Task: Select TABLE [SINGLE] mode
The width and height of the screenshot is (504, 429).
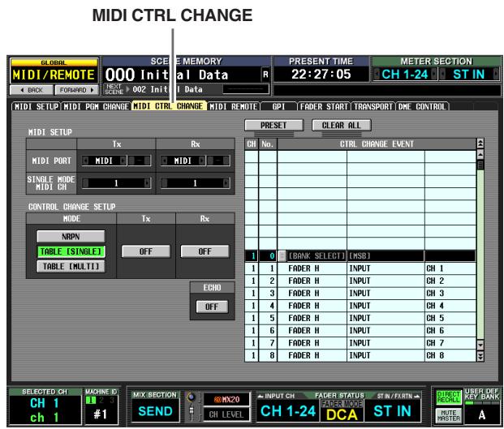Action: pyautogui.click(x=71, y=251)
